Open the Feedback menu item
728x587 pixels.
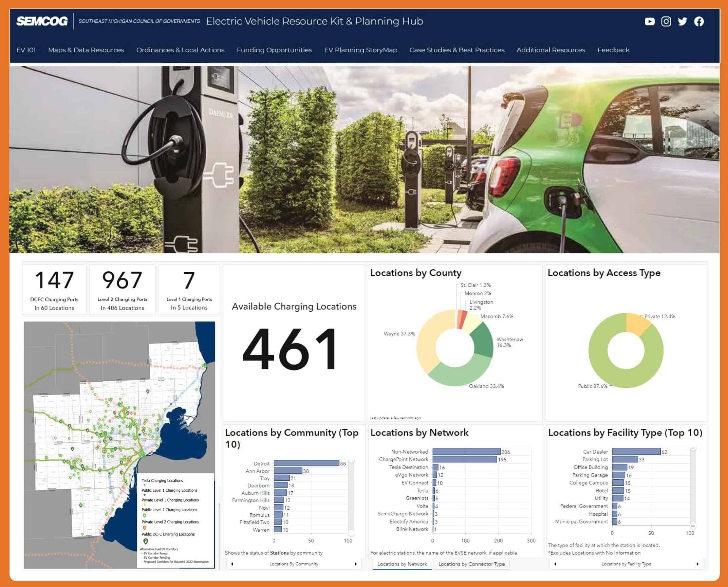click(613, 50)
